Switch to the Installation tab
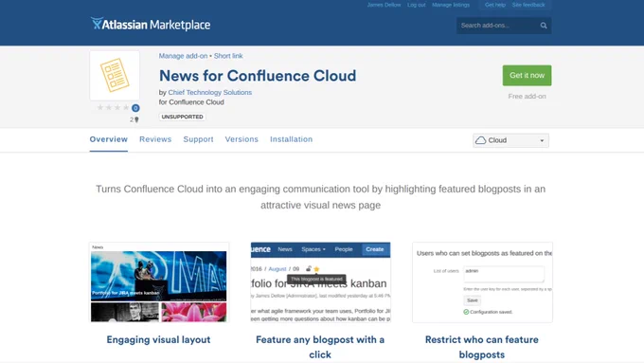Image resolution: width=644 pixels, height=363 pixels. click(x=291, y=139)
